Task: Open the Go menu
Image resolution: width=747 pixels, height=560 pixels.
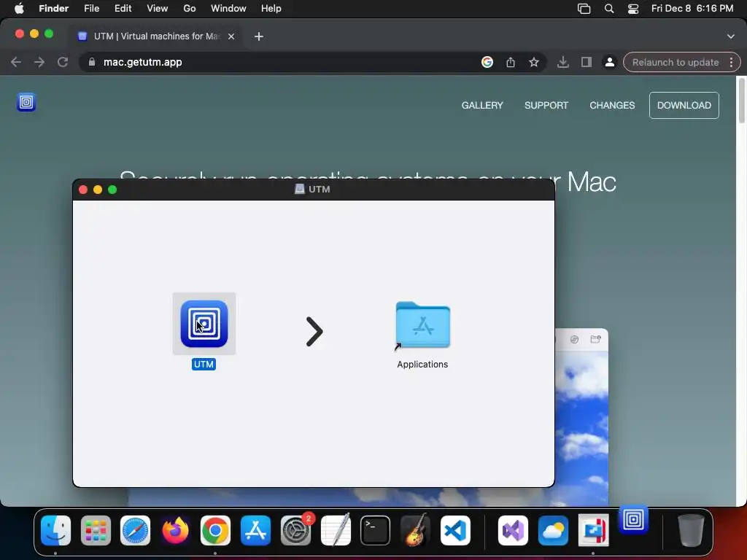Action: [190, 9]
